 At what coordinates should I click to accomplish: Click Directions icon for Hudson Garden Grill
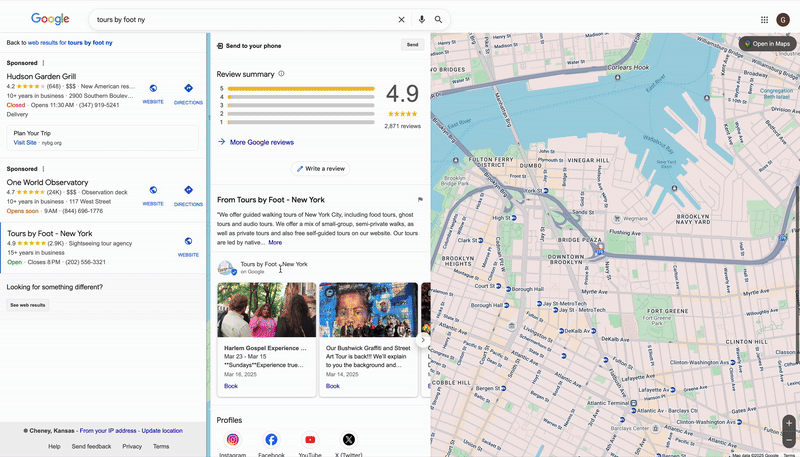coord(188,92)
